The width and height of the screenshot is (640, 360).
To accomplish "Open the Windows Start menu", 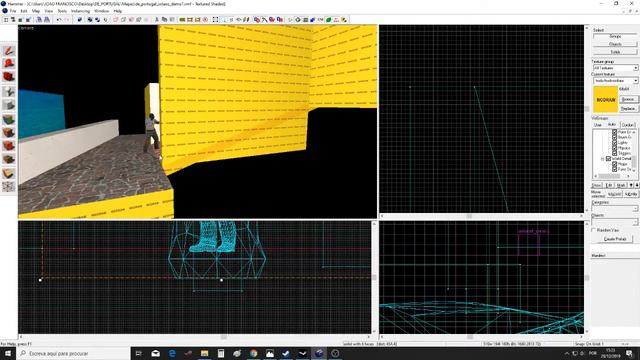I will tap(7, 353).
